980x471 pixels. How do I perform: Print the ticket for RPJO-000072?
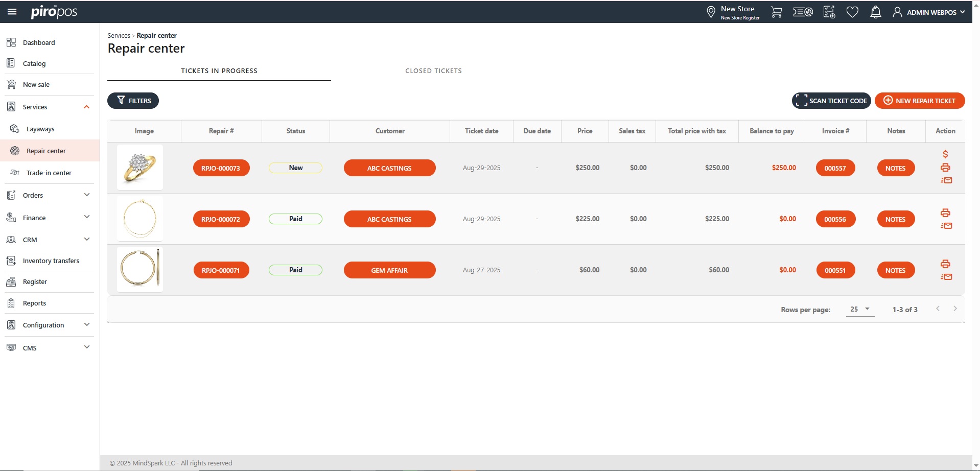(945, 213)
